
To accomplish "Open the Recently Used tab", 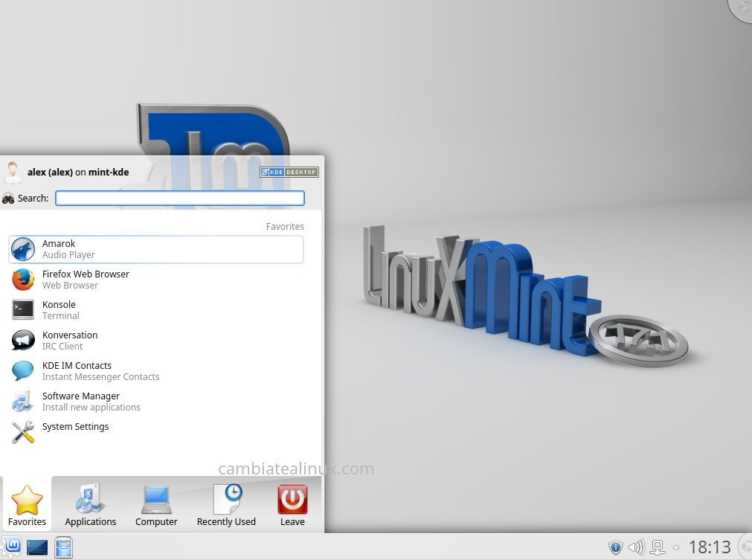I will (x=226, y=504).
